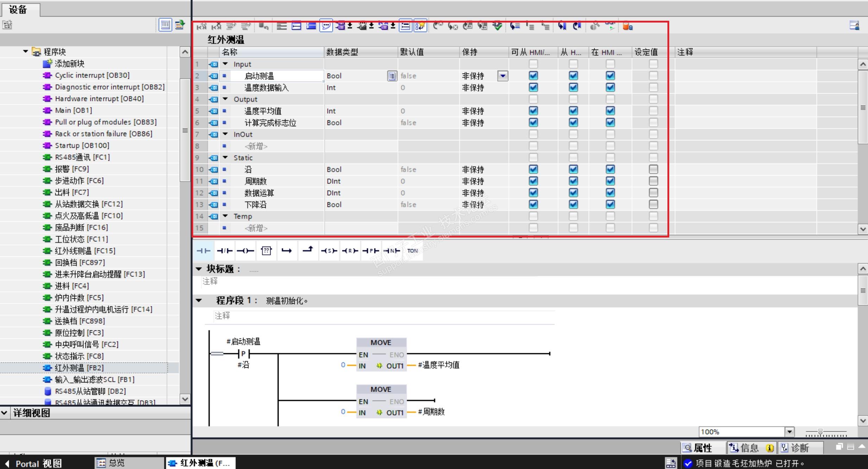
Task: Open a branch in the ladder network
Action: (287, 251)
